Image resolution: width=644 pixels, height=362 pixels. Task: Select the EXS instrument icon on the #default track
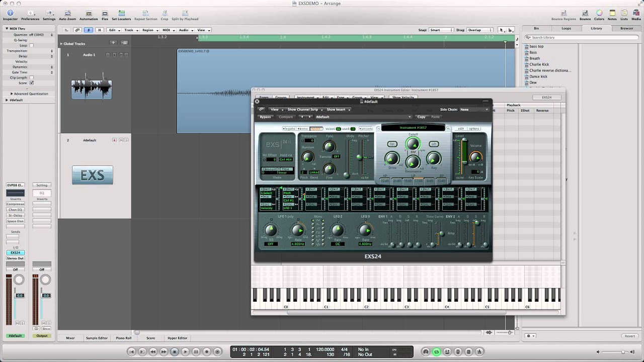[93, 175]
